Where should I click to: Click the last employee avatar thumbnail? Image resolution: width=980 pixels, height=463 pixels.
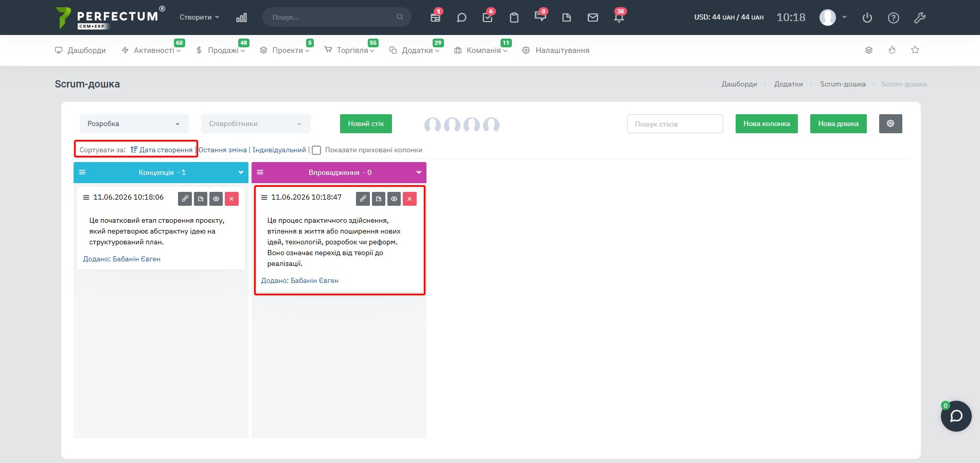[491, 124]
